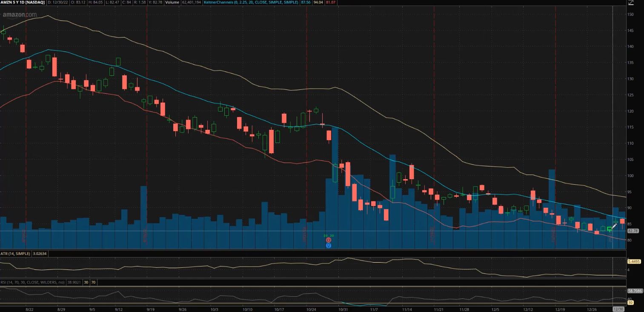Click the amazon.com watermark logo

click(x=20, y=15)
